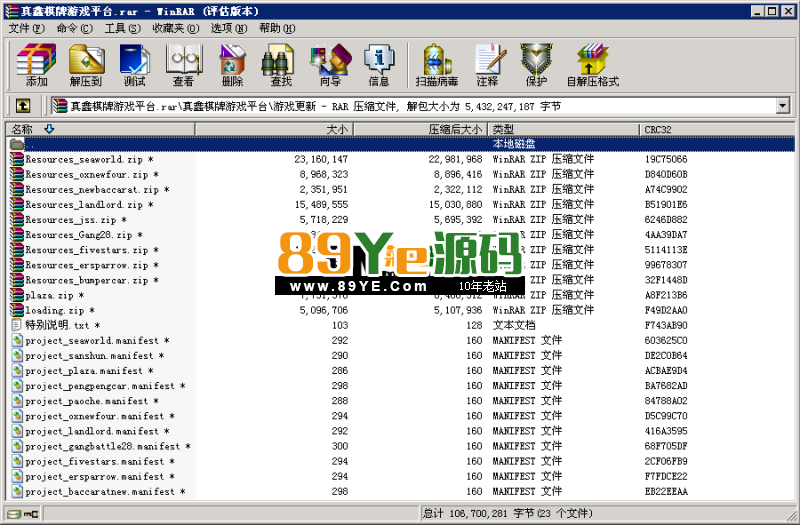Click the CRC32 value F743AB90

click(x=666, y=325)
